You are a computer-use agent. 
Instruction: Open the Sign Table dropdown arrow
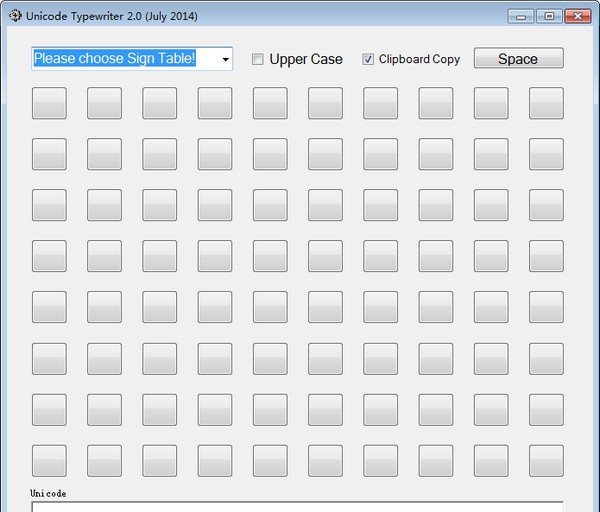(225, 60)
